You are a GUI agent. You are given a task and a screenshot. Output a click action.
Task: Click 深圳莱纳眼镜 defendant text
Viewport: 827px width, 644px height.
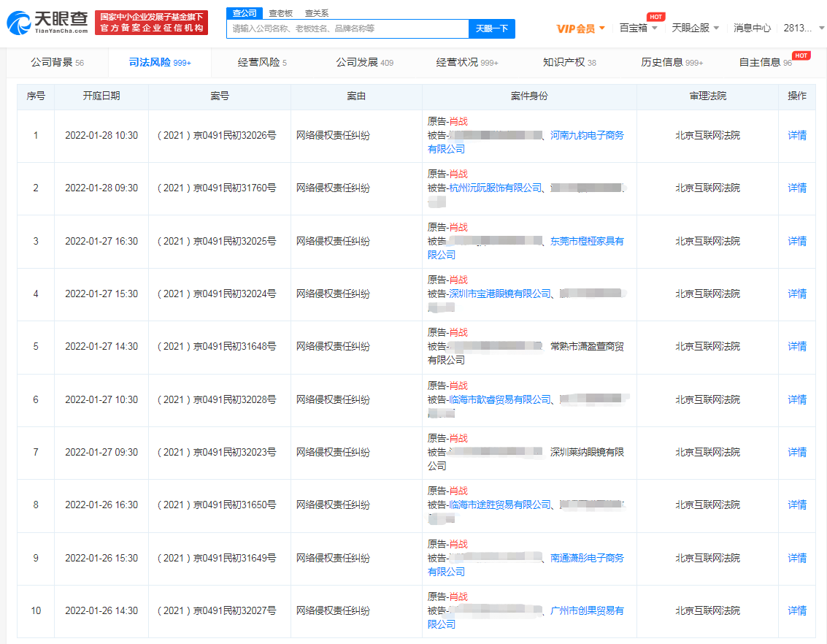coord(587,452)
